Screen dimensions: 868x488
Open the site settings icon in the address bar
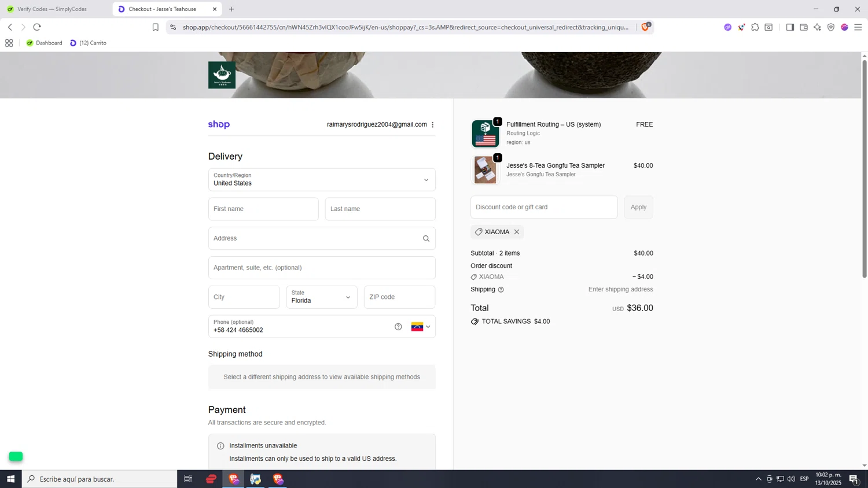coord(173,27)
